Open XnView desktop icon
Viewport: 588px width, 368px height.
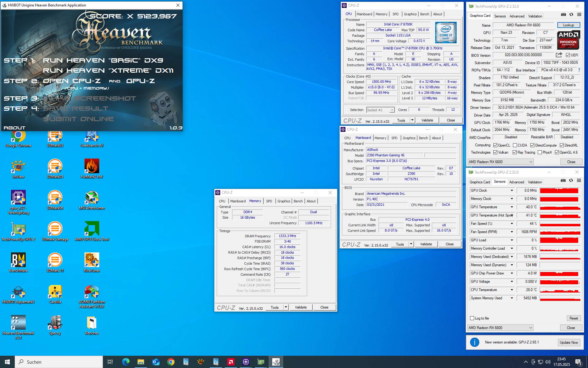[18, 169]
